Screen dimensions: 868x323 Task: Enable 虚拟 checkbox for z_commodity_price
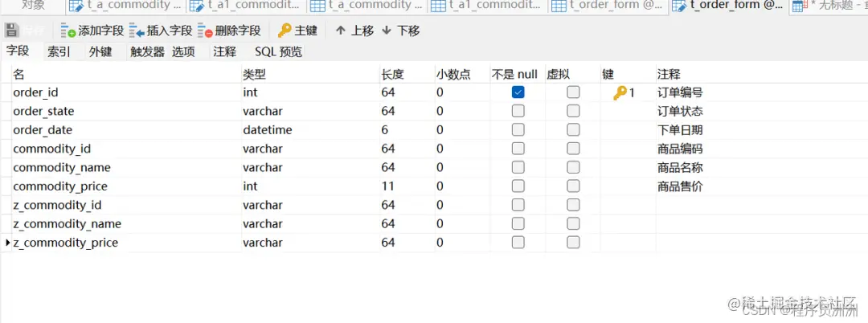coord(574,243)
